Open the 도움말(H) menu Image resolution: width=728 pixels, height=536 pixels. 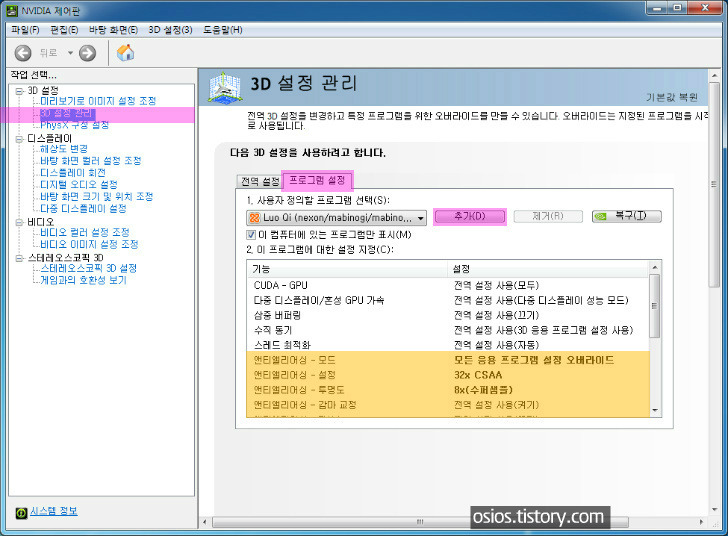tap(223, 30)
